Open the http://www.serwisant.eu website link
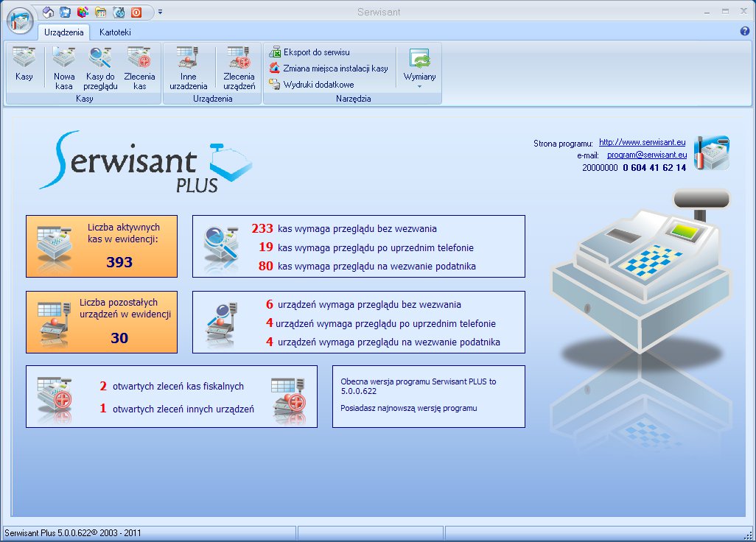Image resolution: width=756 pixels, height=542 pixels. tap(643, 142)
